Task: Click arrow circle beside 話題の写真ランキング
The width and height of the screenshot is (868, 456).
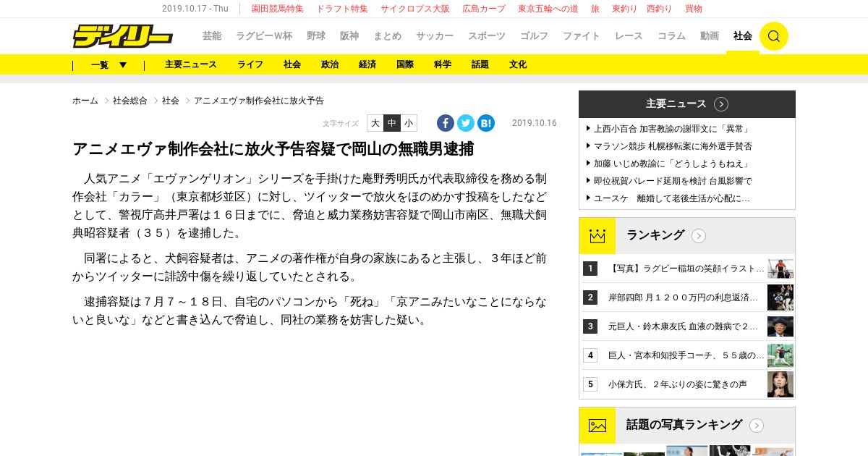Action: pos(757,426)
